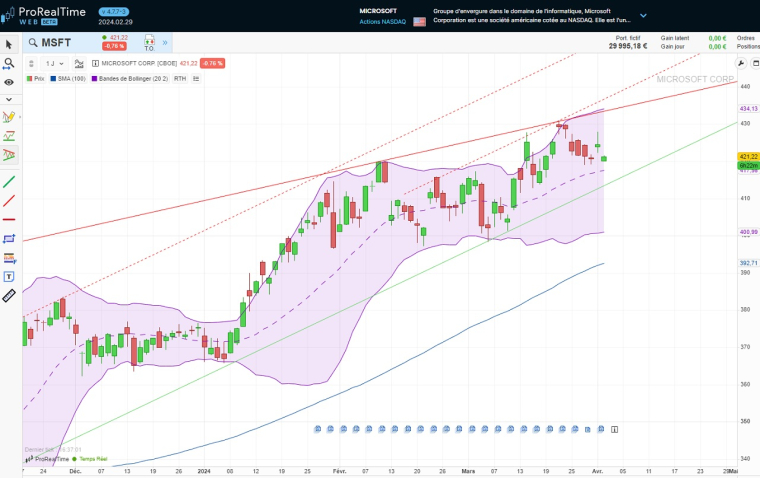Open the Ordres panel tab
The image size is (760, 478).
[746, 38]
